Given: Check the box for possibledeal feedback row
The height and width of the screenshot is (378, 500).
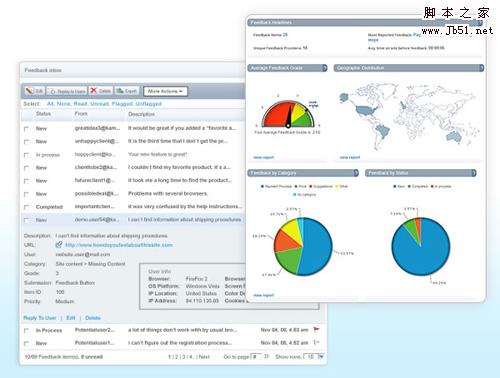Looking at the screenshot, I should 26,194.
